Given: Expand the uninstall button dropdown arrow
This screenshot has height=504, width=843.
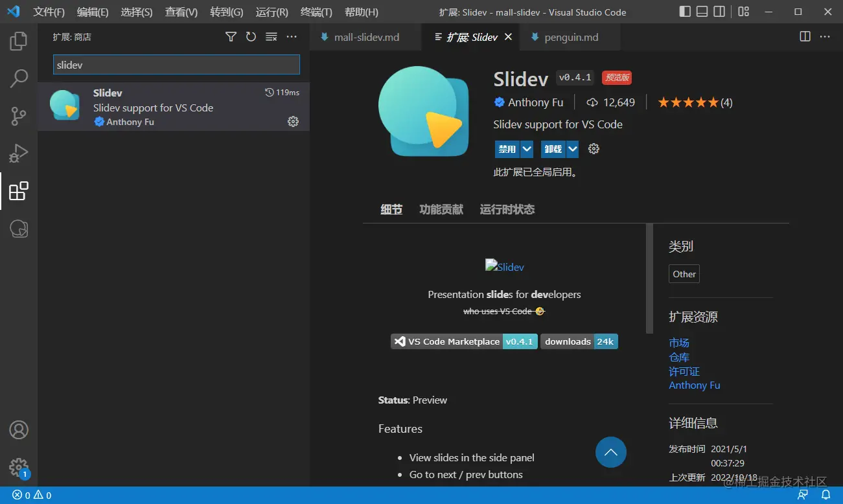Looking at the screenshot, I should 573,149.
